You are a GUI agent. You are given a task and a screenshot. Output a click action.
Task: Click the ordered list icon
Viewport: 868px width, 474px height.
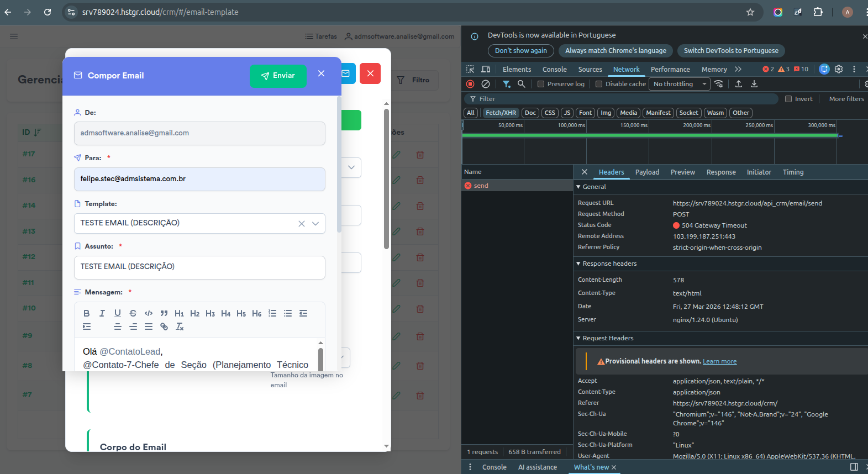pos(272,313)
